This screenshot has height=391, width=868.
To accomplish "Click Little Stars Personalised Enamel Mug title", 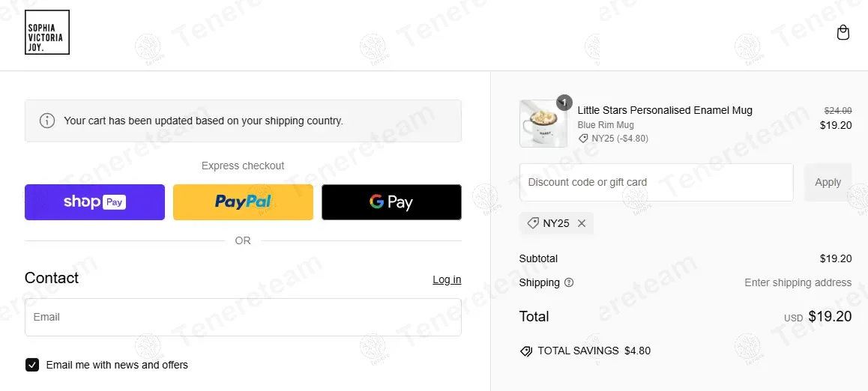I will coord(665,111).
